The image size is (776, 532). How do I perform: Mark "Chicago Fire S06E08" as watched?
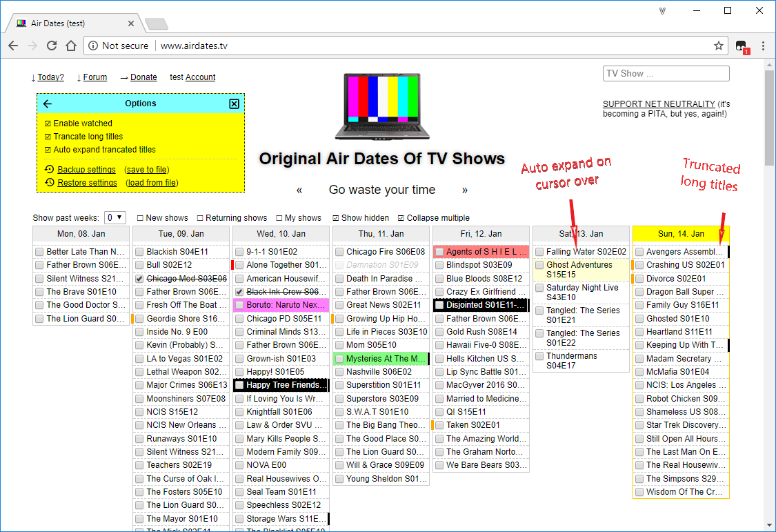click(339, 251)
